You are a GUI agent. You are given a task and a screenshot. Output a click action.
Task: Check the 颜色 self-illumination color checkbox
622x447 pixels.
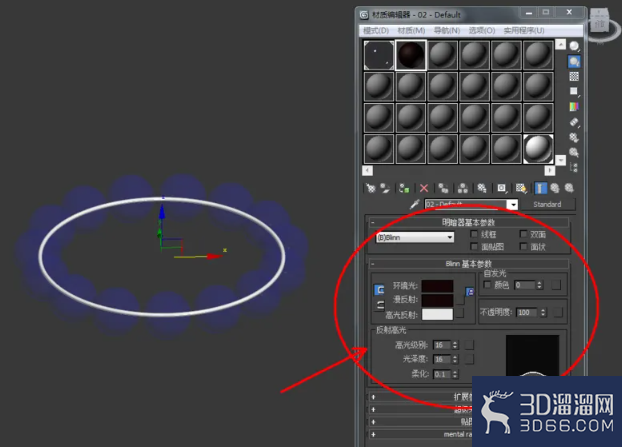click(x=488, y=284)
